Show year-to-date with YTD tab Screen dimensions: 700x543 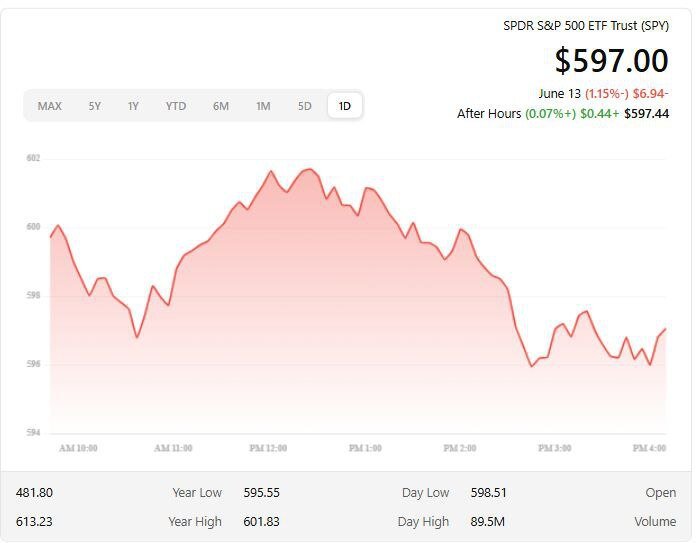pyautogui.click(x=176, y=106)
